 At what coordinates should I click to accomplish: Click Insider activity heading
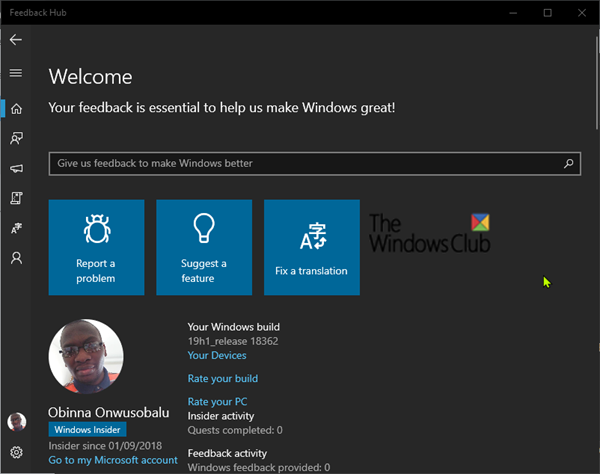(x=221, y=416)
